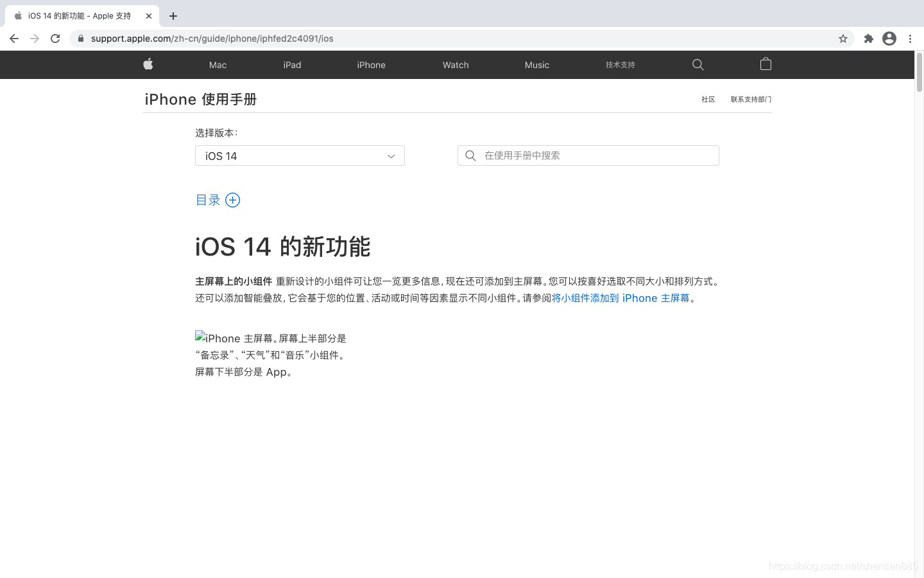This screenshot has height=578, width=924.
Task: Click the 选择版本 label
Action: coord(216,133)
